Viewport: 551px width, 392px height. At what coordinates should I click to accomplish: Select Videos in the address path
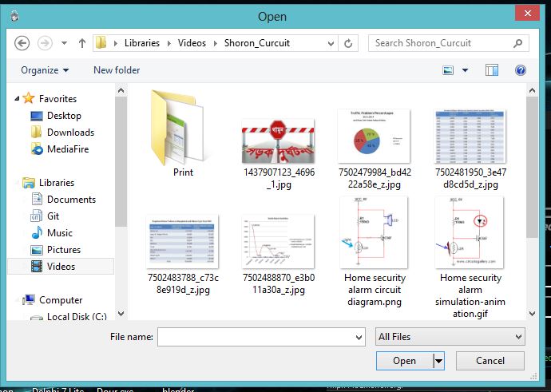coord(192,43)
